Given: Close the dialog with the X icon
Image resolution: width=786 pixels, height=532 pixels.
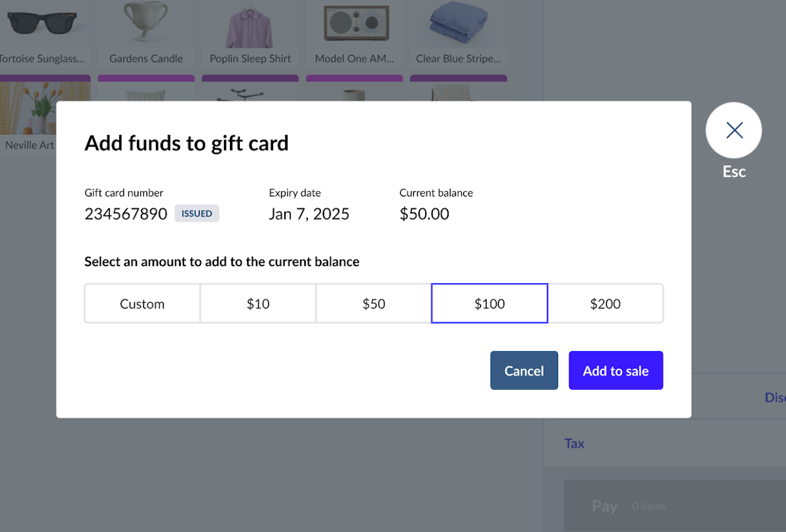Looking at the screenshot, I should click(734, 130).
